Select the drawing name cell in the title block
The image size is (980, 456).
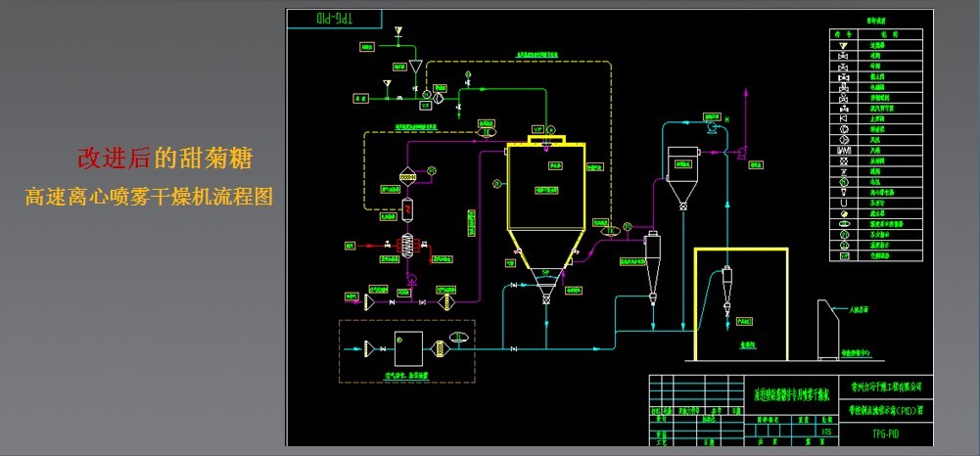tap(791, 394)
